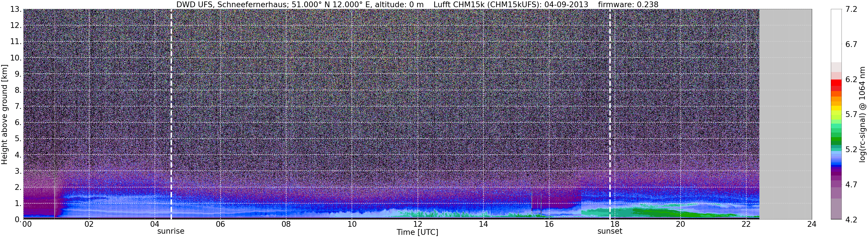Select the 'sunset' label below the time axis

[610, 231]
